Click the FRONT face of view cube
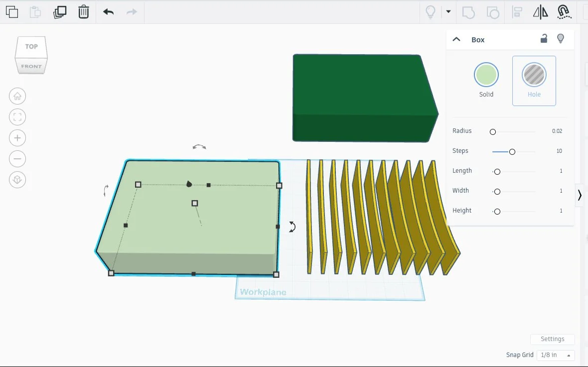This screenshot has width=588, height=367. (x=31, y=66)
